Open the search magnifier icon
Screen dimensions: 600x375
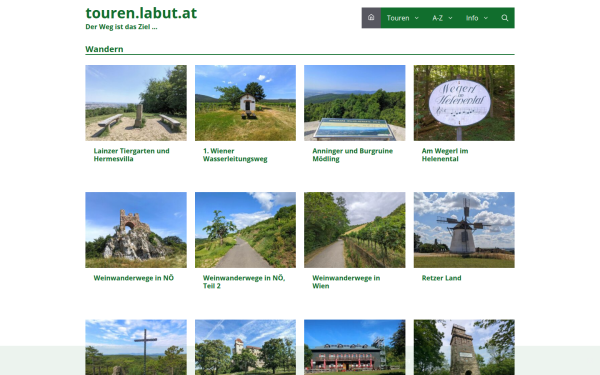click(505, 18)
